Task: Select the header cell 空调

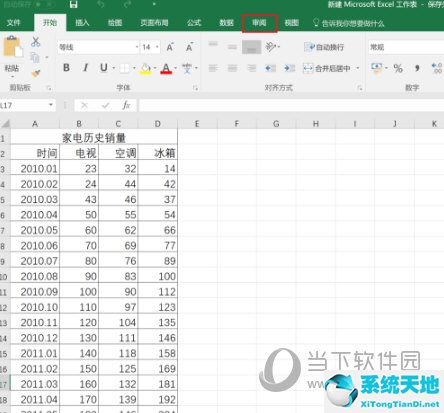Action: pyautogui.click(x=118, y=153)
